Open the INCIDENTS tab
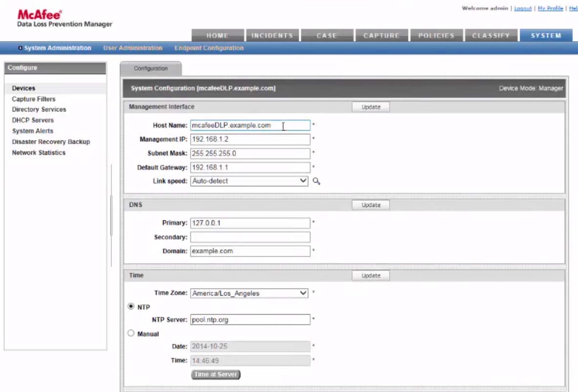The image size is (578, 392). tap(272, 35)
